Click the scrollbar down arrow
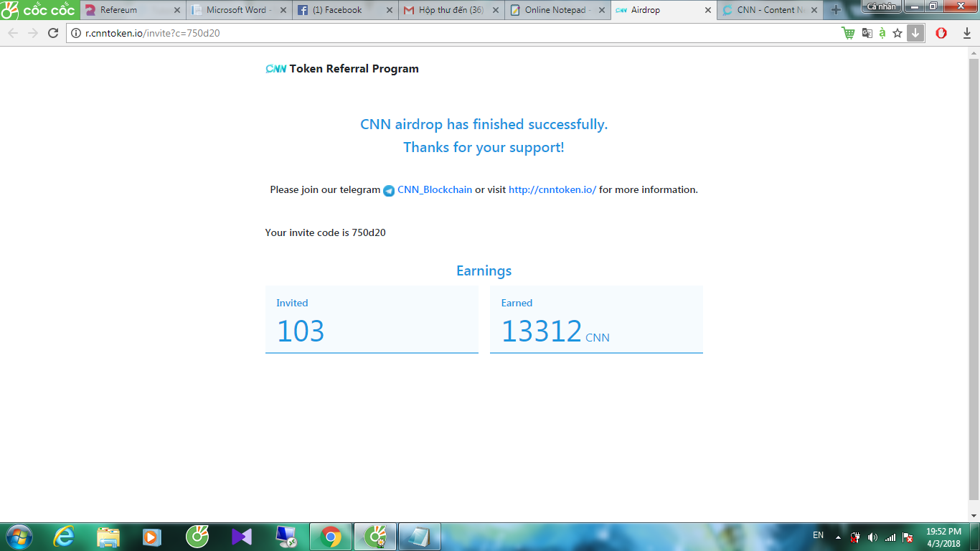The image size is (980, 551). 974,515
